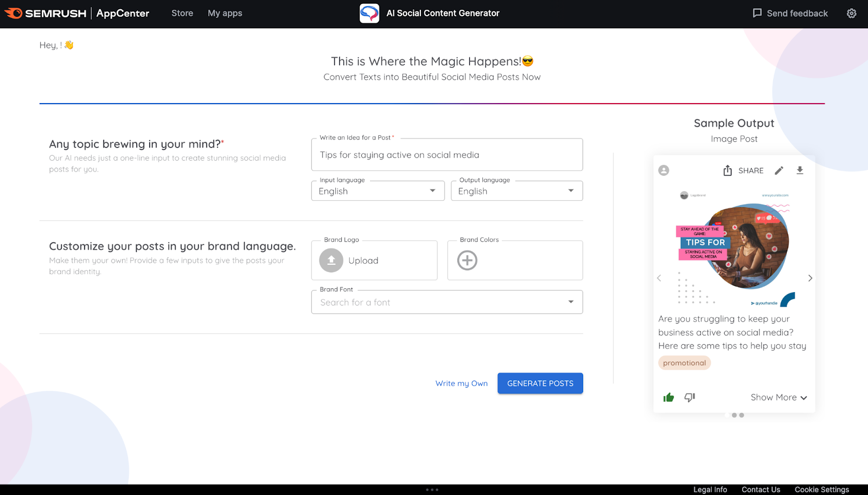Click the Brand Logo upload icon

(331, 261)
